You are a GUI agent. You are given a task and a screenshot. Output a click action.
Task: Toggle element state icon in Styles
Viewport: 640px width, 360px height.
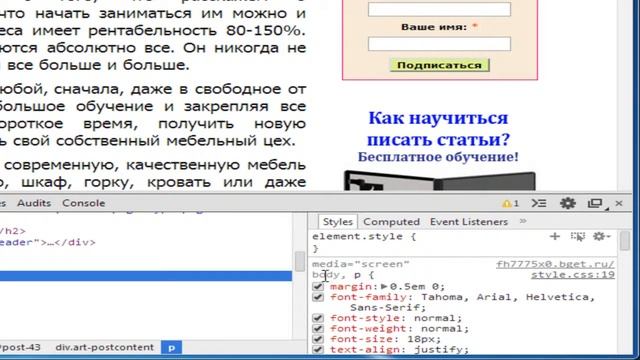578,236
